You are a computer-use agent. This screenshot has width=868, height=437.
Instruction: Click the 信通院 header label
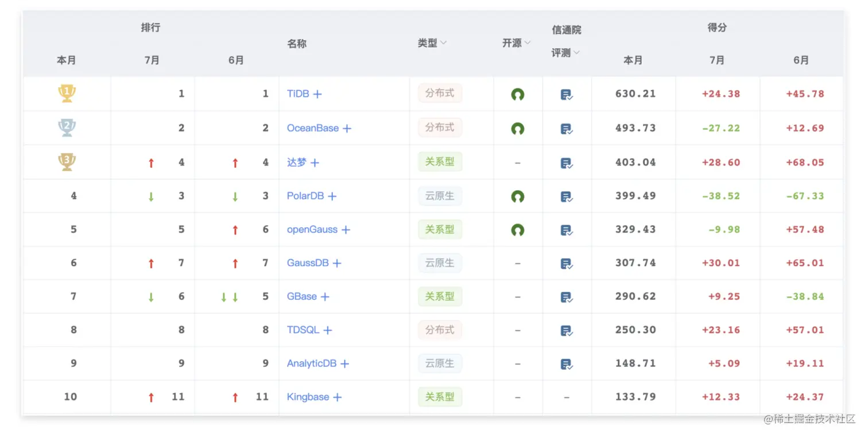click(x=567, y=30)
